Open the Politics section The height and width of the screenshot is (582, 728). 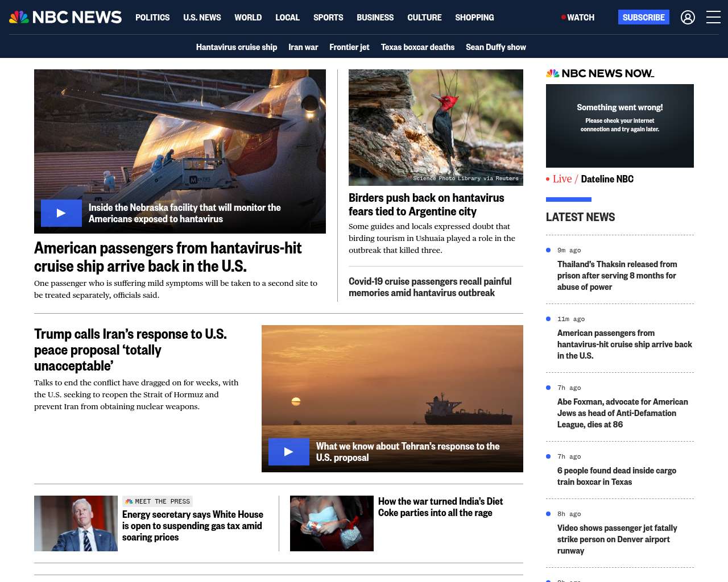[152, 18]
